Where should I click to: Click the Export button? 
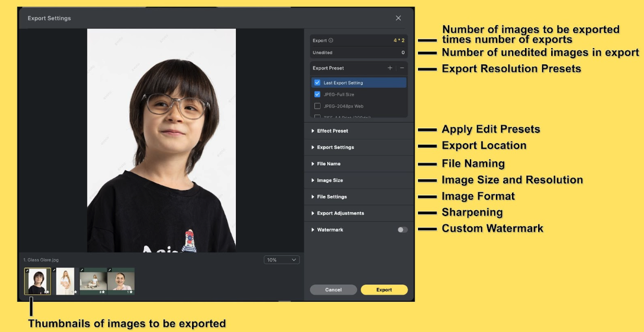(x=384, y=290)
